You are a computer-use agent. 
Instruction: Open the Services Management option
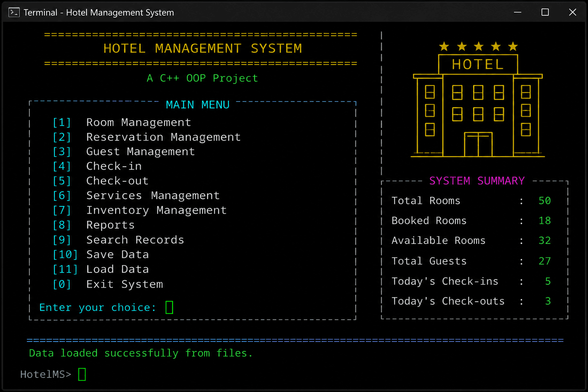[x=136, y=196]
